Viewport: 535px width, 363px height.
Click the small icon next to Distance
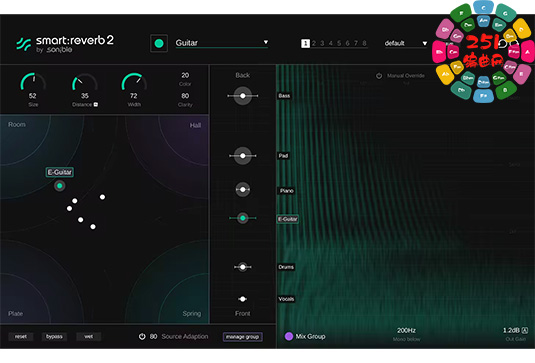click(96, 104)
